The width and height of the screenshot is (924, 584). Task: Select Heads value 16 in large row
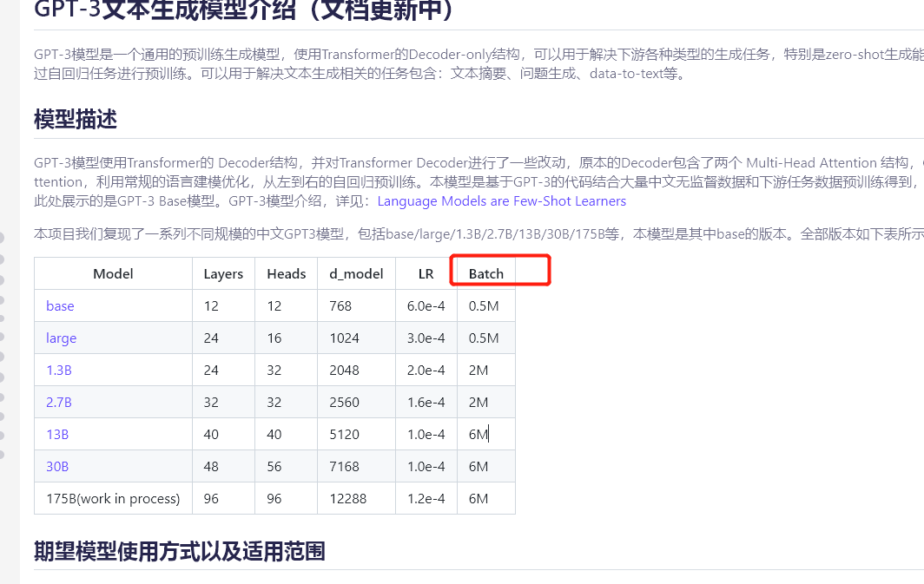[274, 338]
